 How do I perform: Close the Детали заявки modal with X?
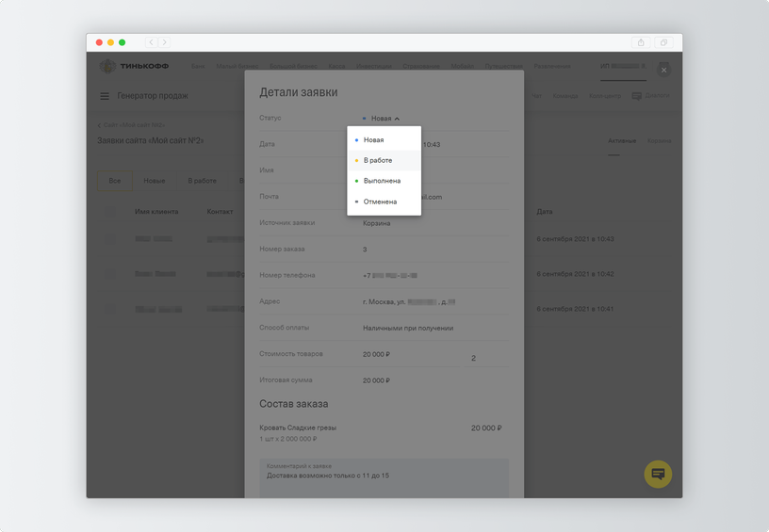[663, 70]
